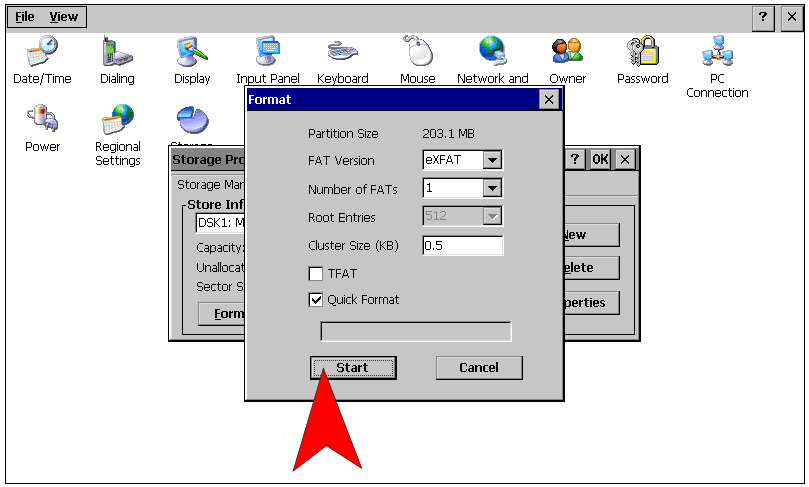Open the Mouse settings icon
The width and height of the screenshot is (809, 487).
417,51
